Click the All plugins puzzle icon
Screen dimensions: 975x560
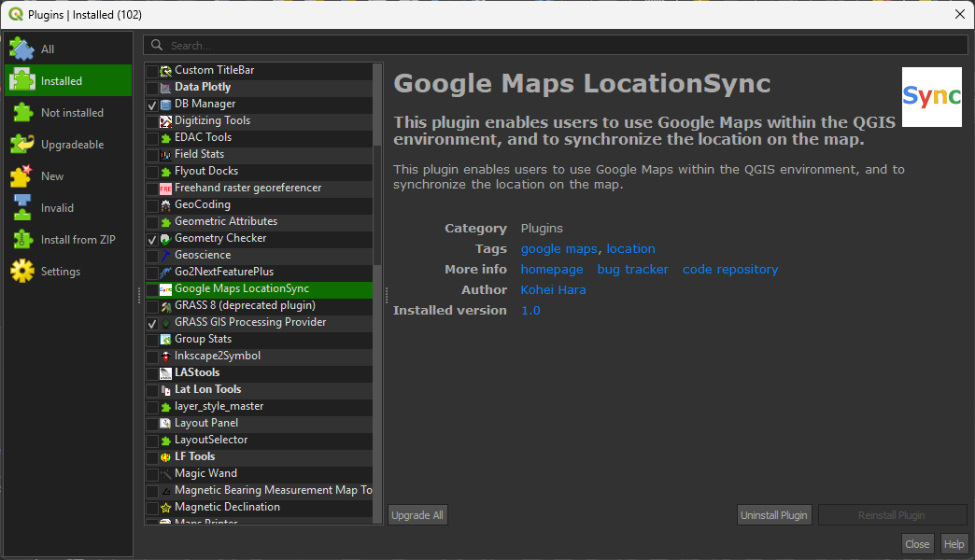21,49
